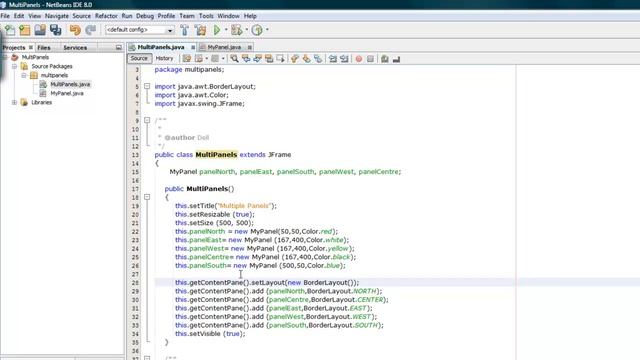Viewport: 640px width, 360px height.
Task: Collapse the import statements fold
Action: tap(147, 86)
